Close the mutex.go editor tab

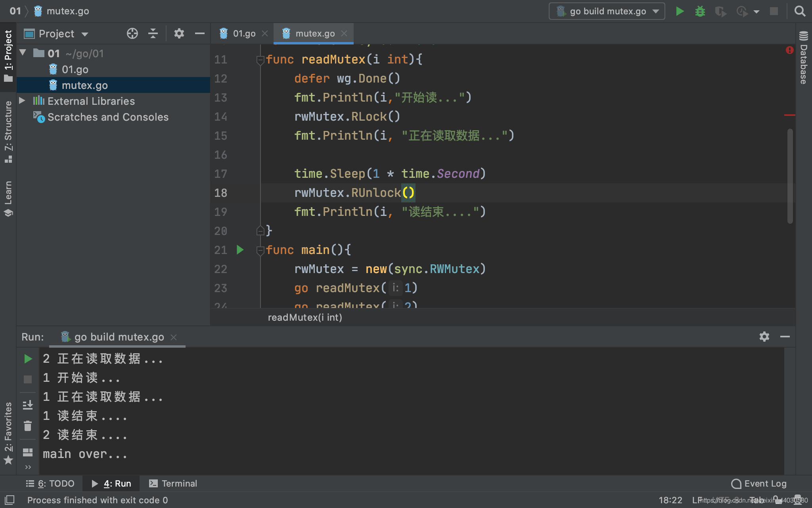(x=344, y=34)
